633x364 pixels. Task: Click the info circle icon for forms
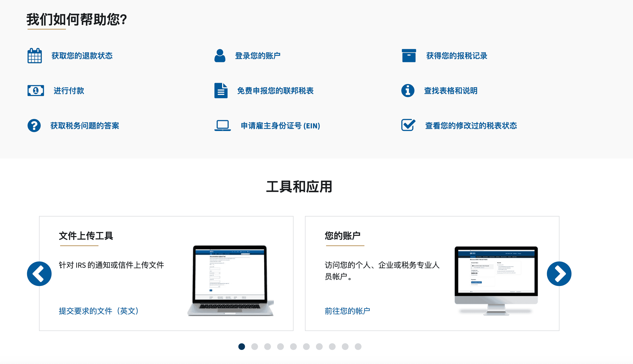(x=408, y=91)
